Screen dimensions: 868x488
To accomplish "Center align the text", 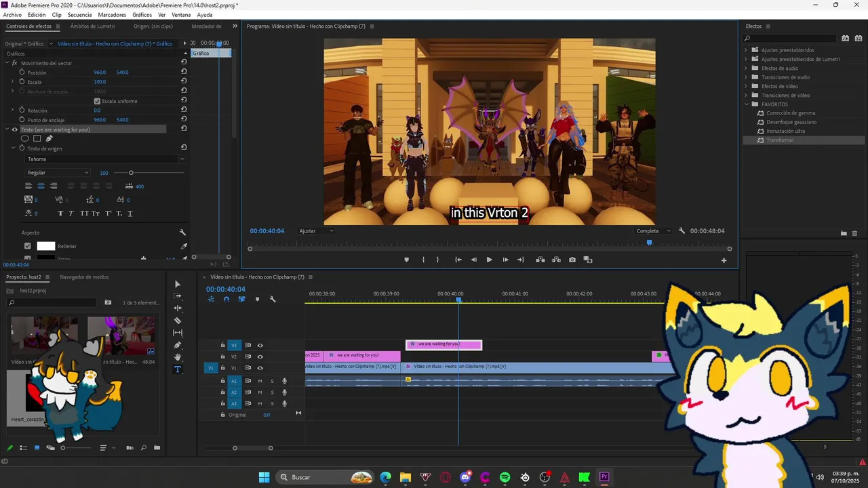I will click(41, 186).
